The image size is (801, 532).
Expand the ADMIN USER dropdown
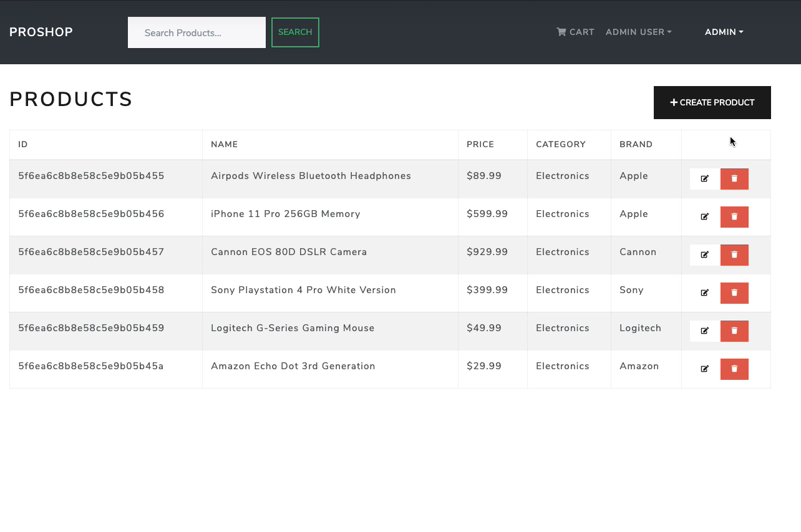click(x=638, y=32)
